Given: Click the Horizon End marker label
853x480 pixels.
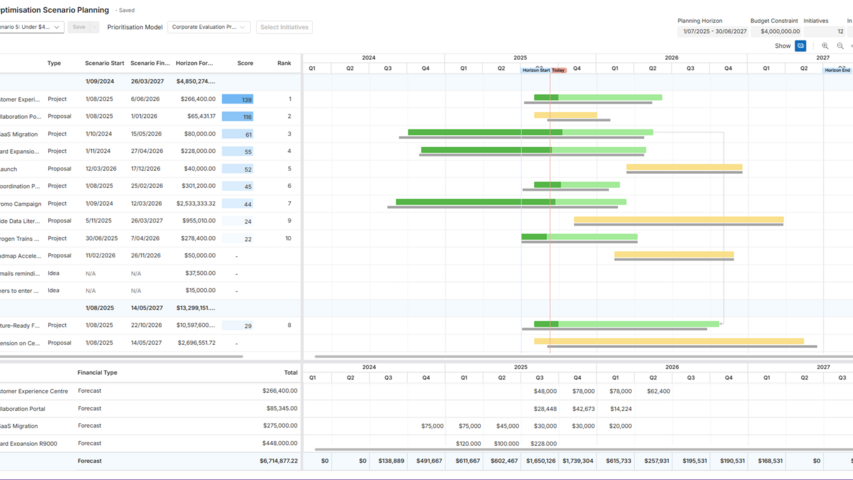Looking at the screenshot, I should (838, 70).
